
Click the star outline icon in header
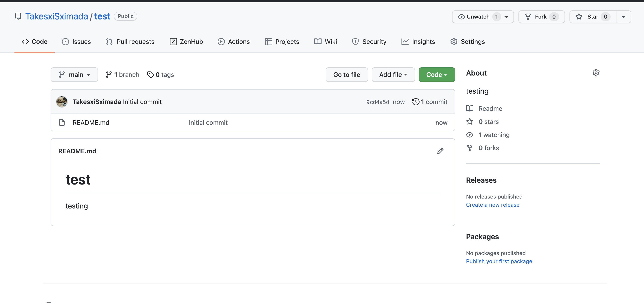click(579, 17)
